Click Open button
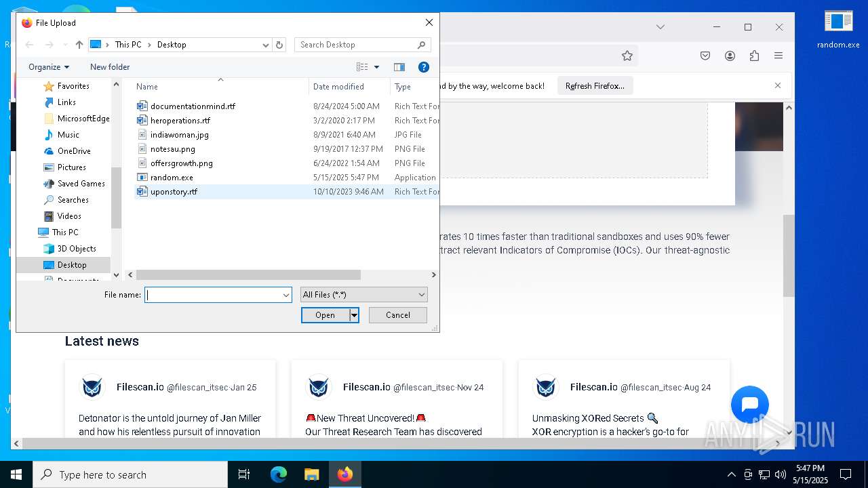 coord(325,315)
